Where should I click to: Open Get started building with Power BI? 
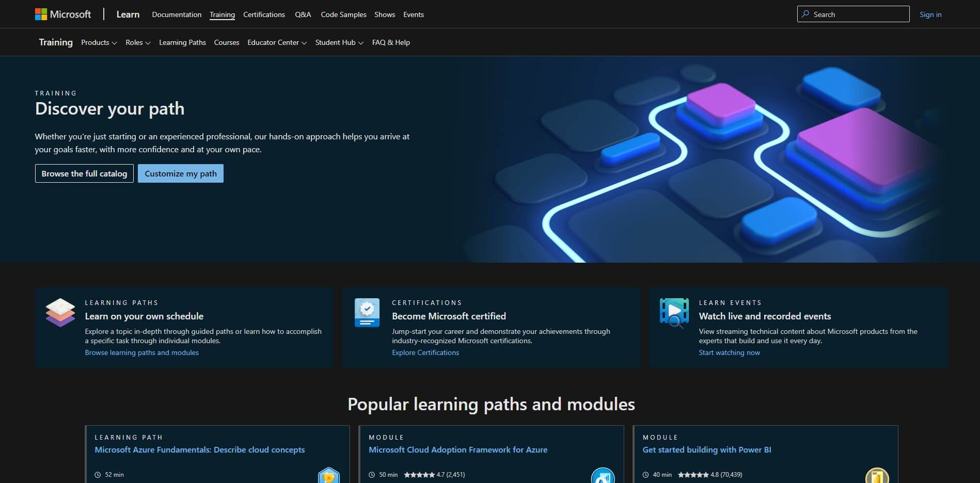pos(707,449)
